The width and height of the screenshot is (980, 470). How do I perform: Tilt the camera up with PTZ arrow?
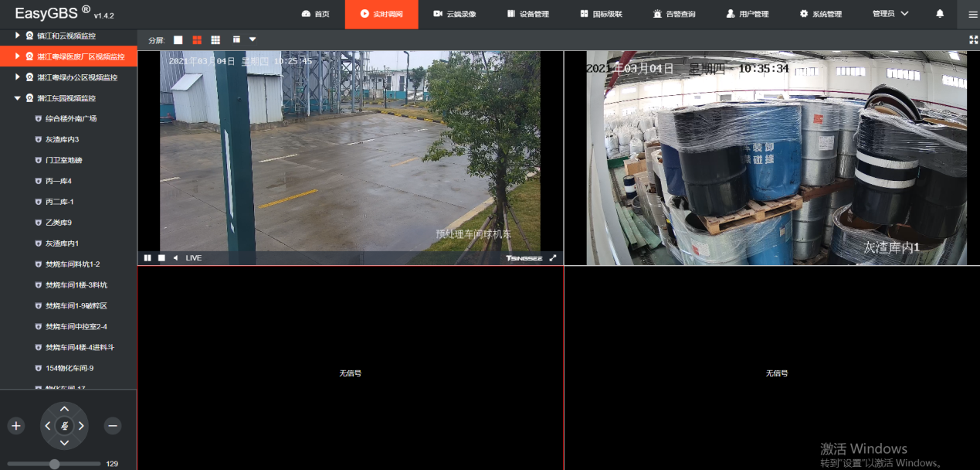(x=64, y=408)
